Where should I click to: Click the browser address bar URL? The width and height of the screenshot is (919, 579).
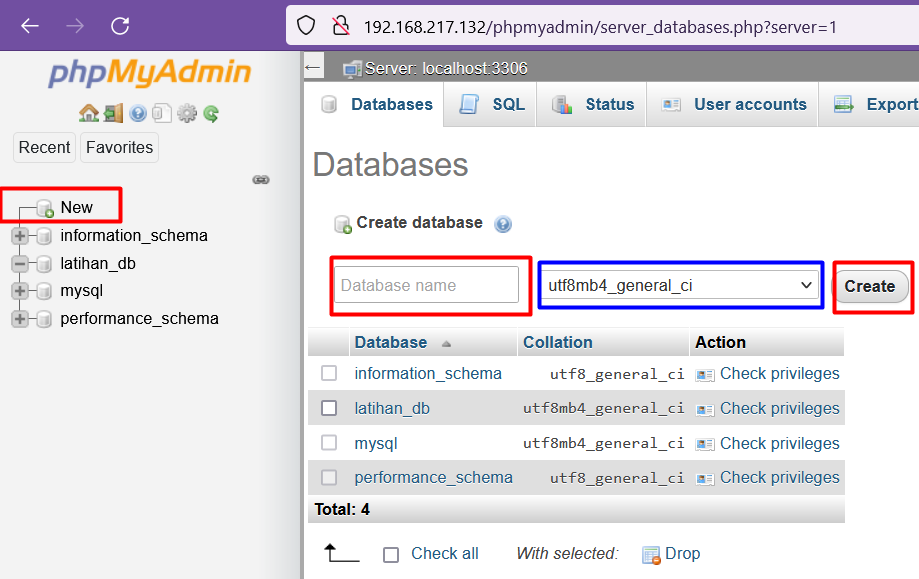tap(600, 27)
